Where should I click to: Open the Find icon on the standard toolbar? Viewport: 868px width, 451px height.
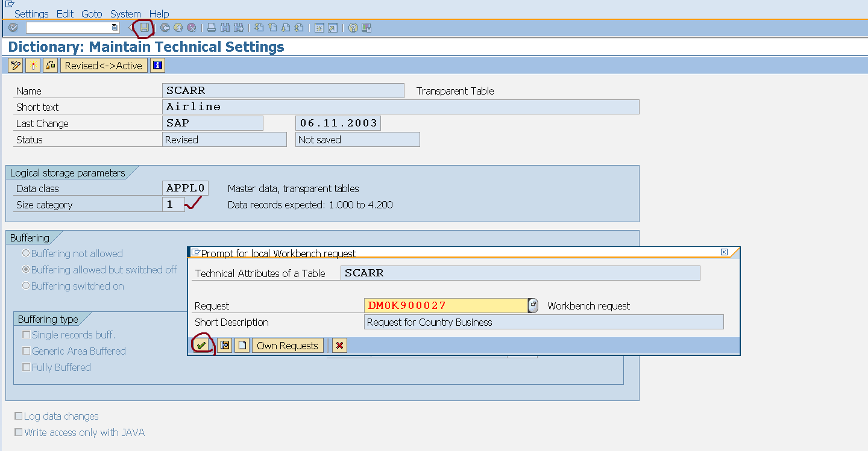point(224,28)
